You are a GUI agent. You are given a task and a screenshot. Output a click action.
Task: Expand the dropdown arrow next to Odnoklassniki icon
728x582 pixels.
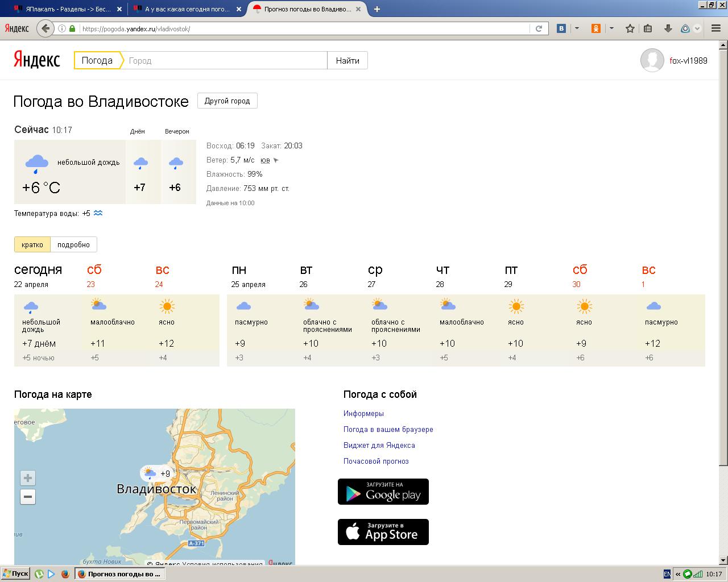pos(611,28)
